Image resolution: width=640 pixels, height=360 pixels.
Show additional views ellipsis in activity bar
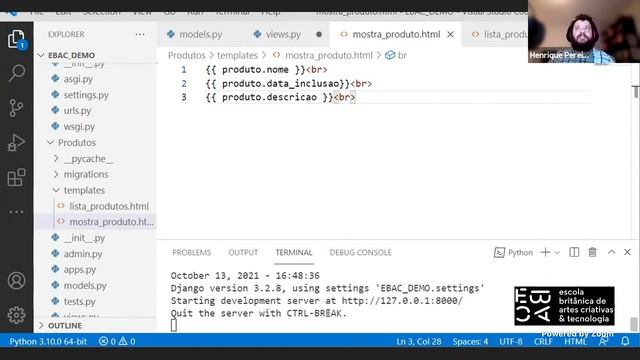pyautogui.click(x=16, y=212)
